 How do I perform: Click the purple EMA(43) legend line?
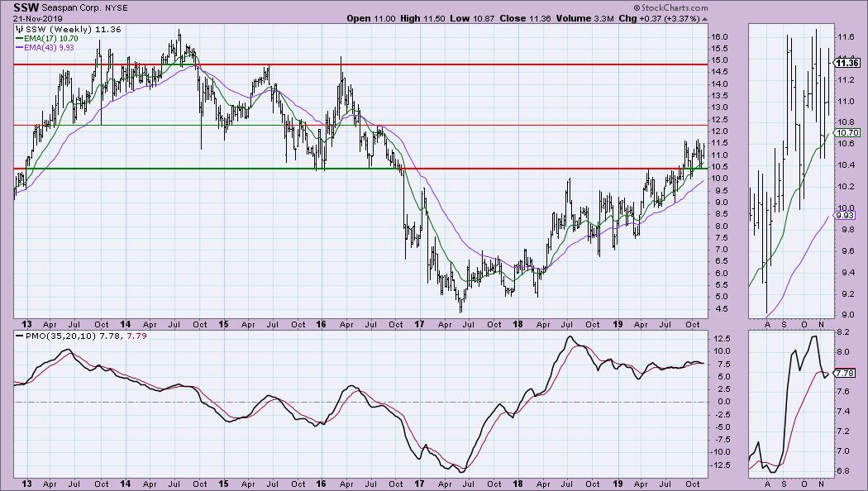tap(22, 49)
